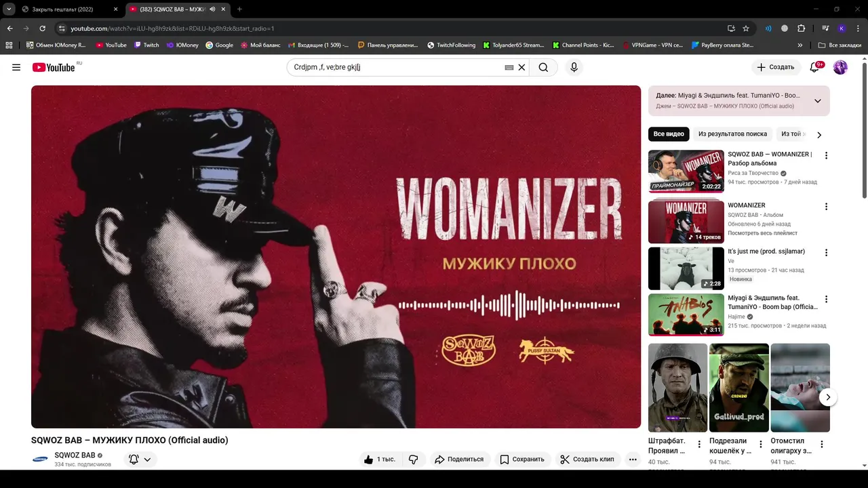Image resolution: width=868 pixels, height=488 pixels.
Task: Open WOMANIZER Разбор альбома video thumbnail
Action: click(x=686, y=171)
